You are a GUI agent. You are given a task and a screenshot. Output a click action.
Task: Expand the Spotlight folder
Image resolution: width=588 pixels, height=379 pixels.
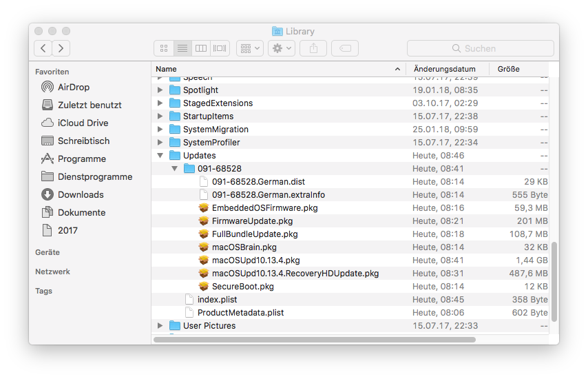tap(160, 90)
